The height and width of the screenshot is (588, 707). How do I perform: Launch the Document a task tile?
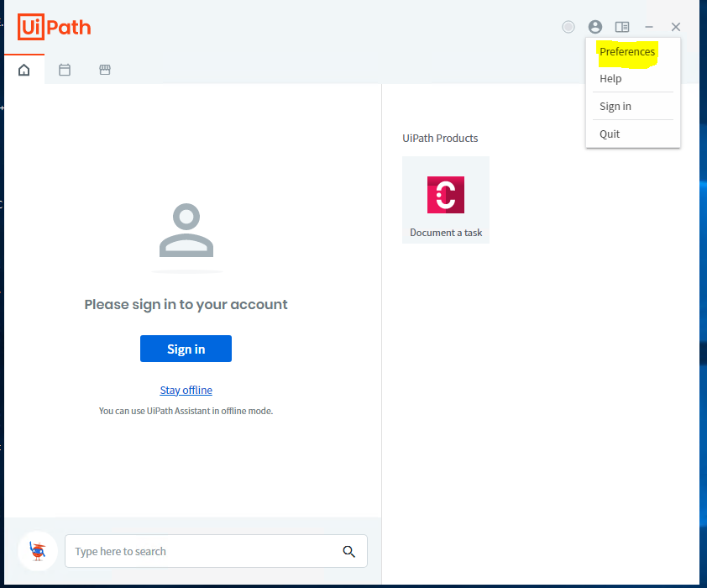(446, 200)
